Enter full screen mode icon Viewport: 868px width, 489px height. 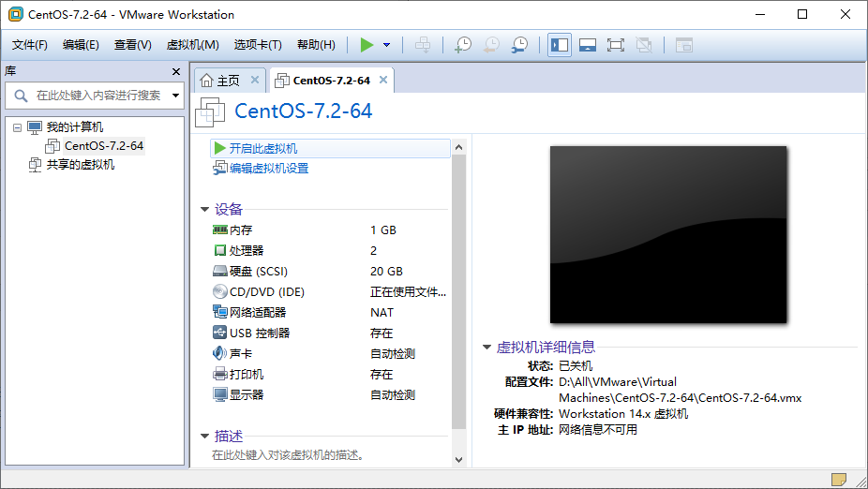tap(616, 45)
